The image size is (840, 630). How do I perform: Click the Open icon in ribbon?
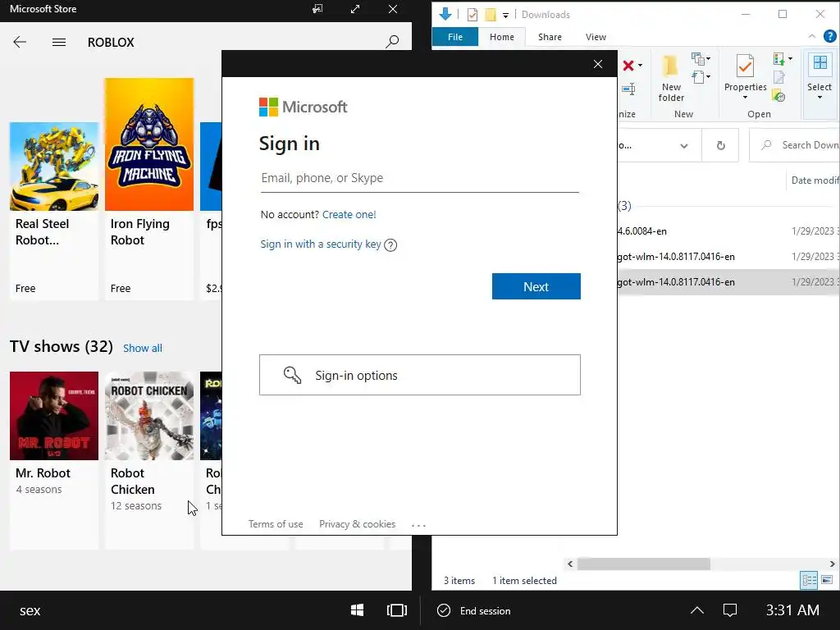(x=778, y=58)
